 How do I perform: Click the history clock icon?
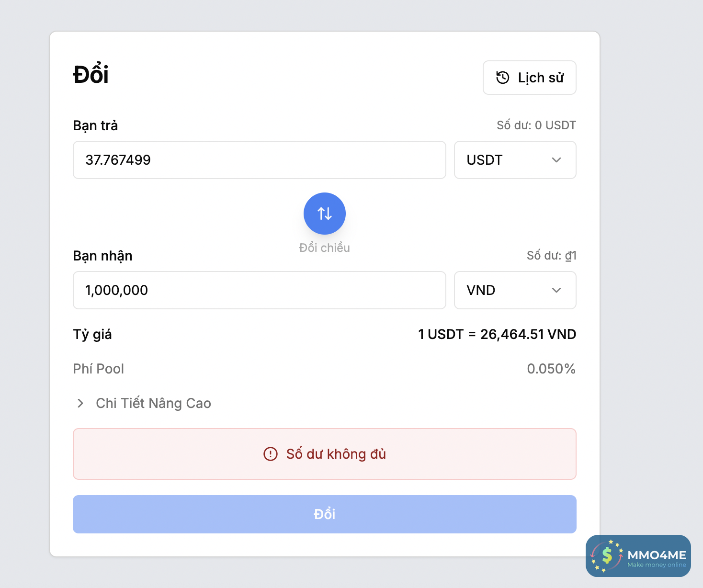tap(502, 78)
